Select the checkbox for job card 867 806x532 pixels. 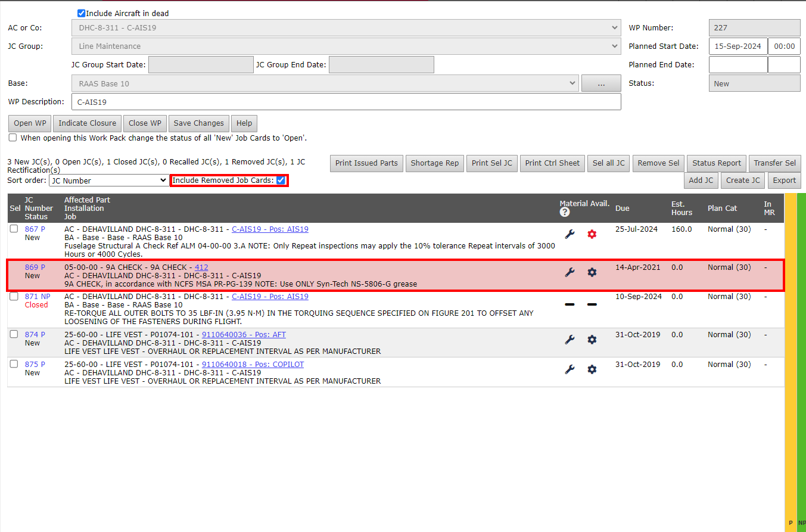pyautogui.click(x=14, y=229)
